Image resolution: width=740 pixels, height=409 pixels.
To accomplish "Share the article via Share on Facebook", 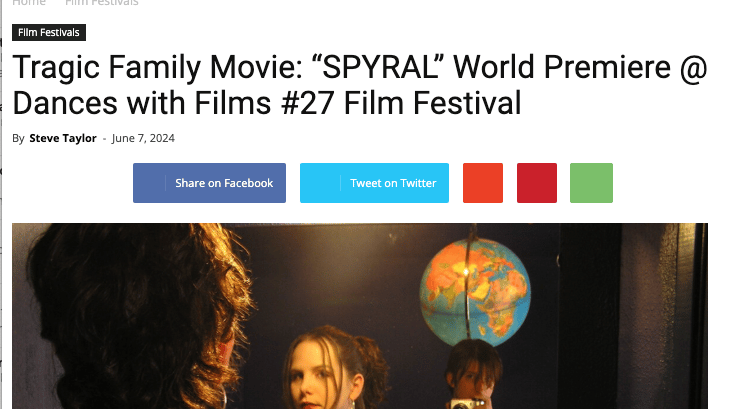I will (209, 183).
